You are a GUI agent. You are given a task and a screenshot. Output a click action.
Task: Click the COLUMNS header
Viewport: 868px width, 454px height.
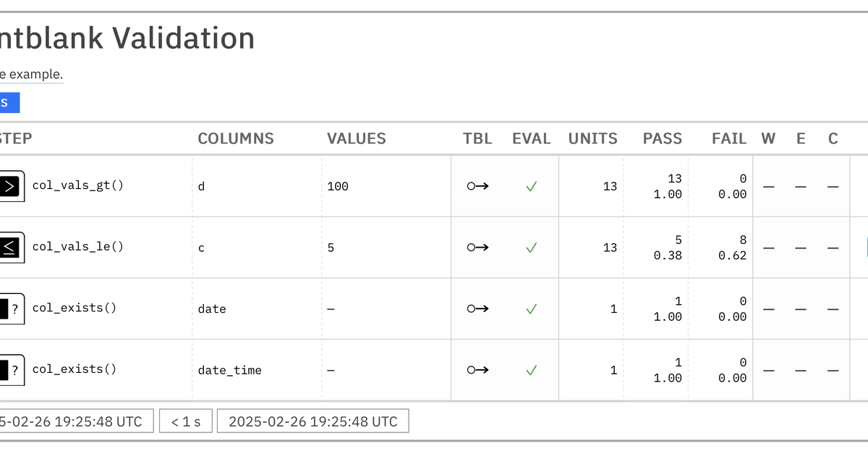236,138
